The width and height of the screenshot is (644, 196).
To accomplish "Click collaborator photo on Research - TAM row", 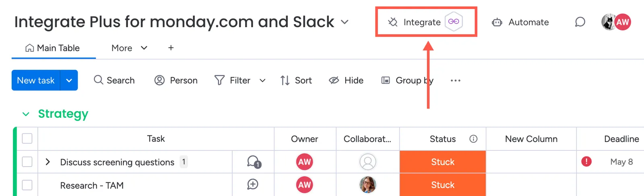I will point(367,185).
